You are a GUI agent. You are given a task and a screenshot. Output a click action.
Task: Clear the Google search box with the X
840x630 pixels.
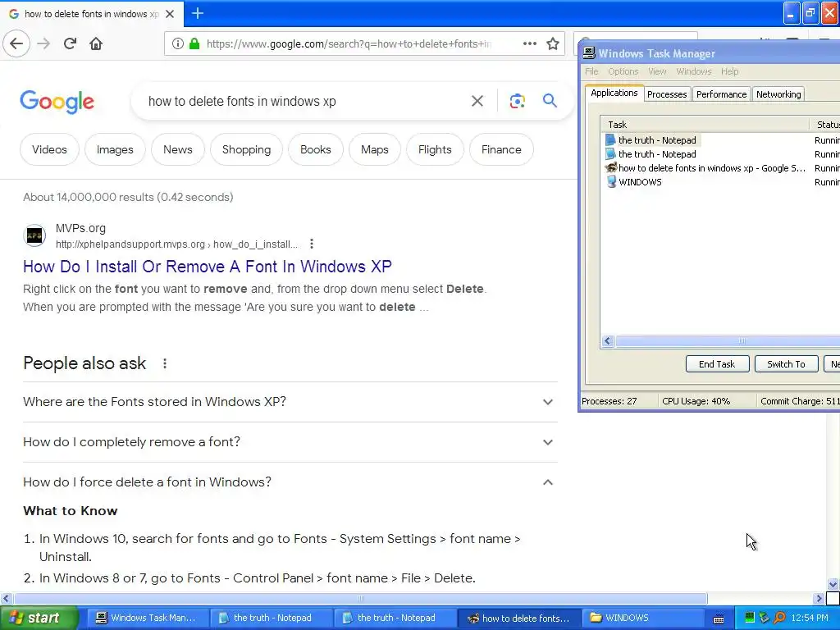477,101
